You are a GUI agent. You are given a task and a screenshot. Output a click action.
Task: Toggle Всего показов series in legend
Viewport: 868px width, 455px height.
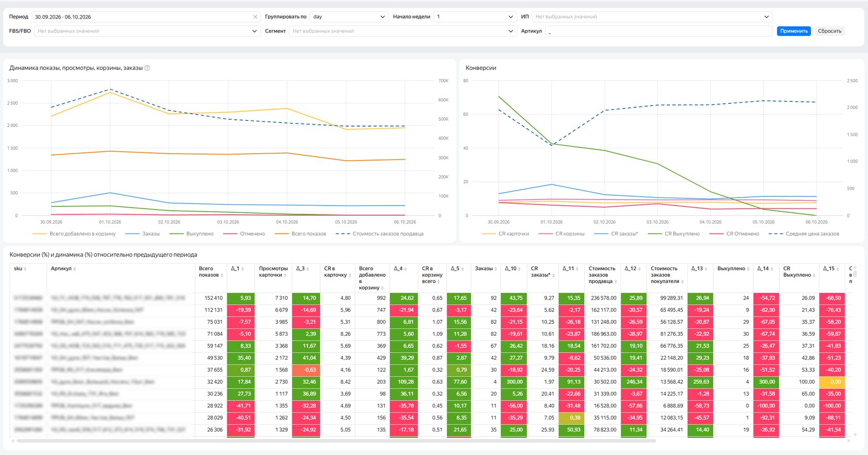300,234
